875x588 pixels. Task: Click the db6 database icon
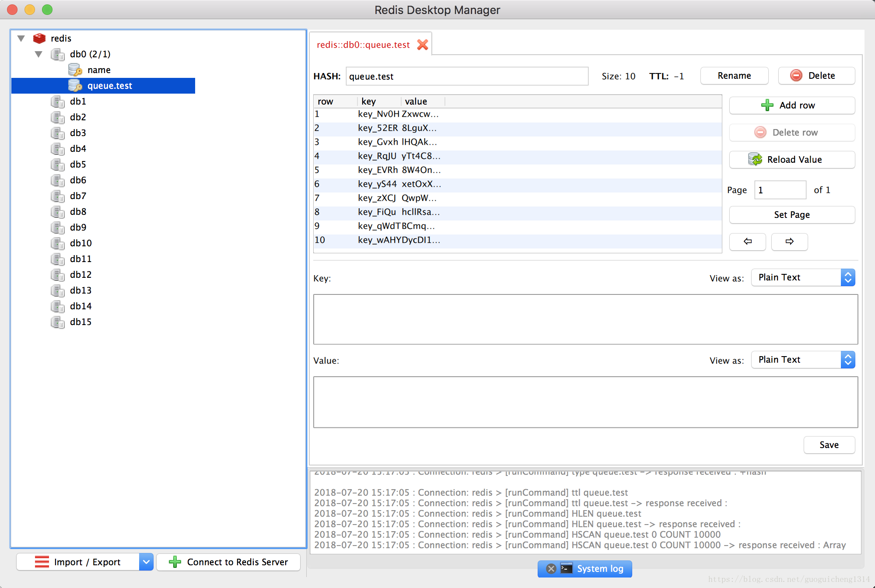(x=58, y=180)
